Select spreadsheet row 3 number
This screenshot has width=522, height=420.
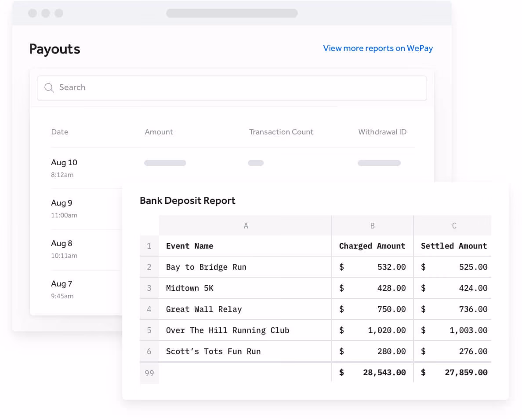149,288
